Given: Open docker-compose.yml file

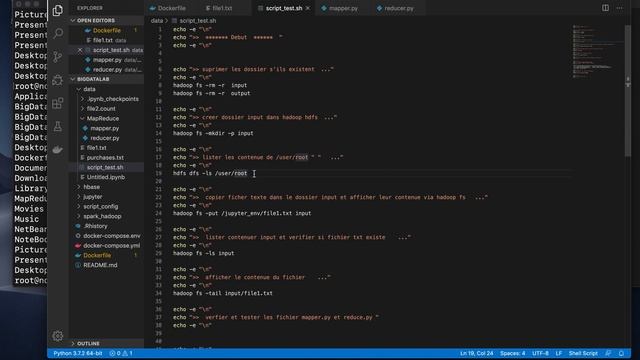Looking at the screenshot, I should tap(107, 246).
